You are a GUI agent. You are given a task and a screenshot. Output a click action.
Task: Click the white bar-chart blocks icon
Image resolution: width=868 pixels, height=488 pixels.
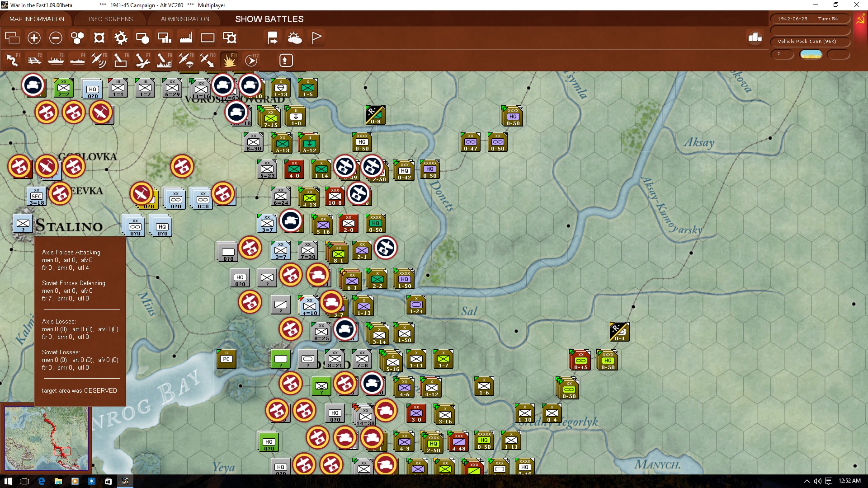click(x=755, y=38)
